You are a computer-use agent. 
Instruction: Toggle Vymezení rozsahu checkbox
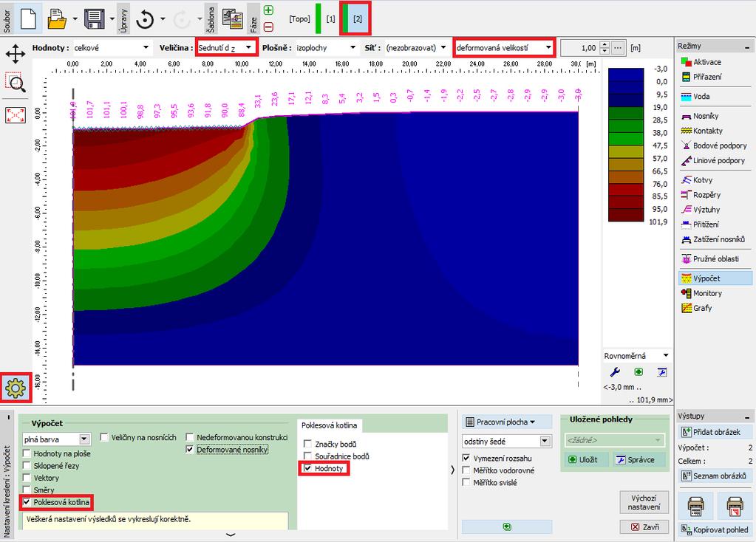466,458
